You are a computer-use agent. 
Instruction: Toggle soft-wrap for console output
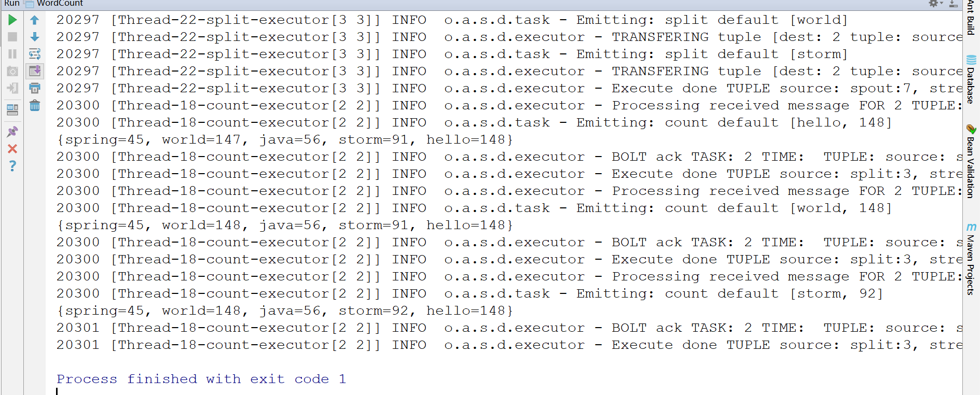coord(35,54)
